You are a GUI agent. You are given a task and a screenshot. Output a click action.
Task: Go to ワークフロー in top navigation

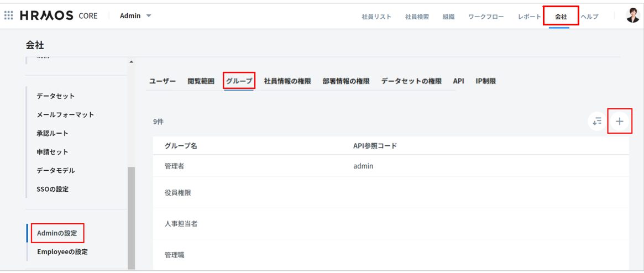point(486,17)
